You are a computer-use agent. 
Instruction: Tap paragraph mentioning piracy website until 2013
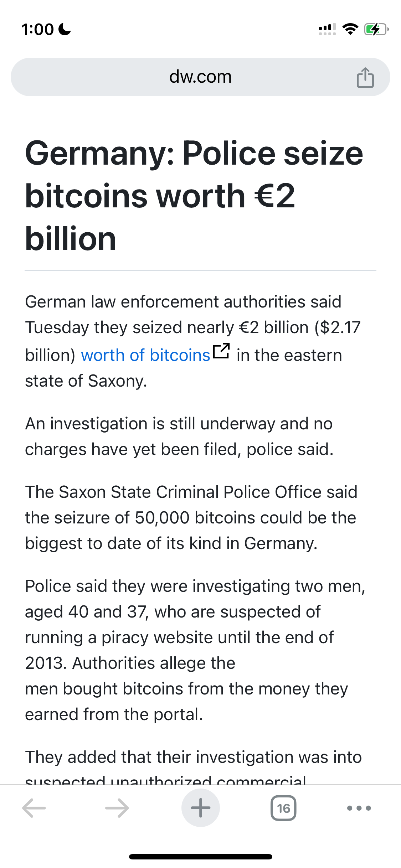[x=195, y=650]
